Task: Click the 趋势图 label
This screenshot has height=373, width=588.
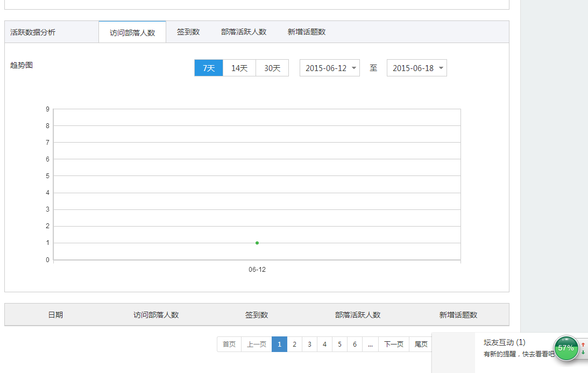Action: click(22, 65)
